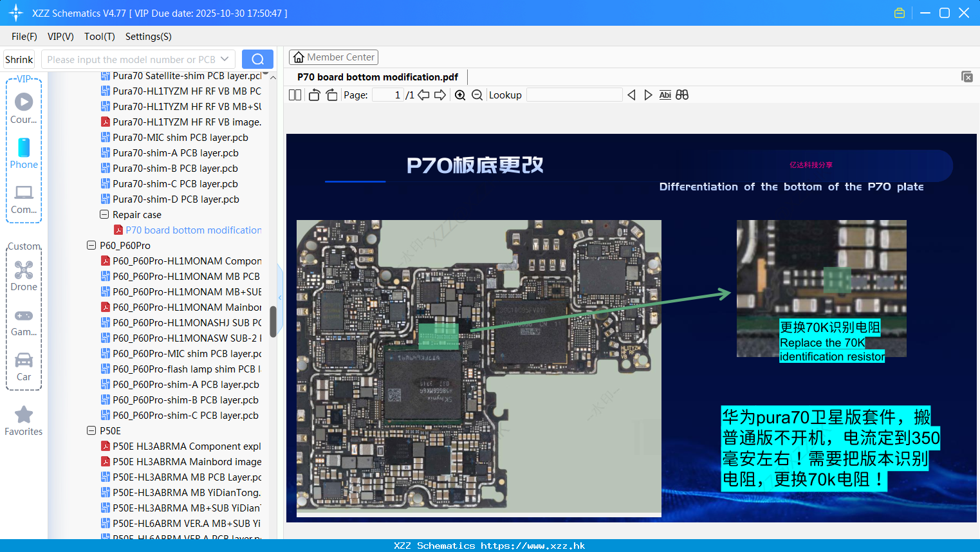The image size is (980, 552).
Task: Go to next page arrow
Action: pos(440,95)
